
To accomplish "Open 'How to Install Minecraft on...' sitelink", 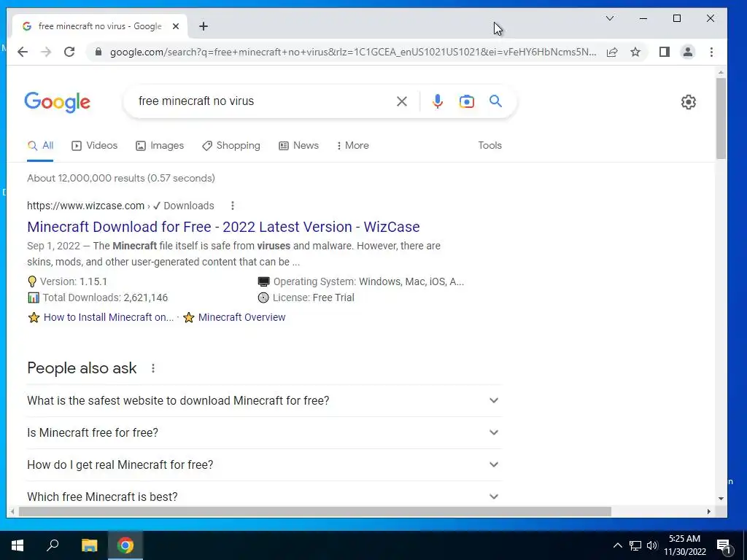I will (x=109, y=318).
